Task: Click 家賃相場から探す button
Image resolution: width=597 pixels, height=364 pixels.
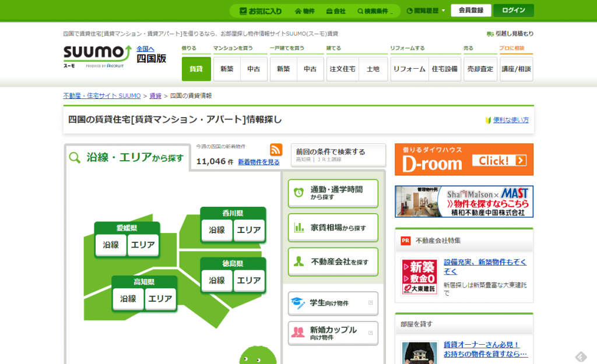Action: click(x=333, y=228)
